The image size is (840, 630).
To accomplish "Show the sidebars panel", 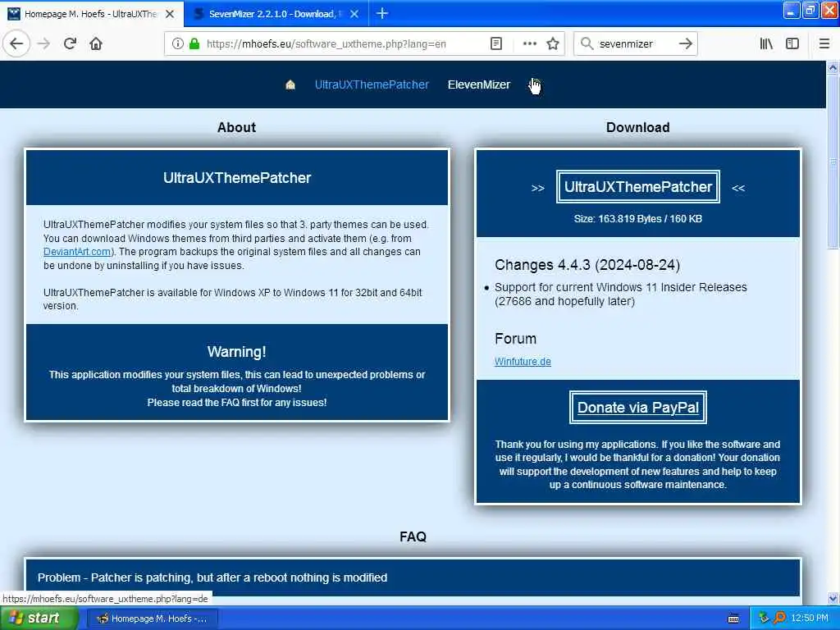I will [792, 44].
